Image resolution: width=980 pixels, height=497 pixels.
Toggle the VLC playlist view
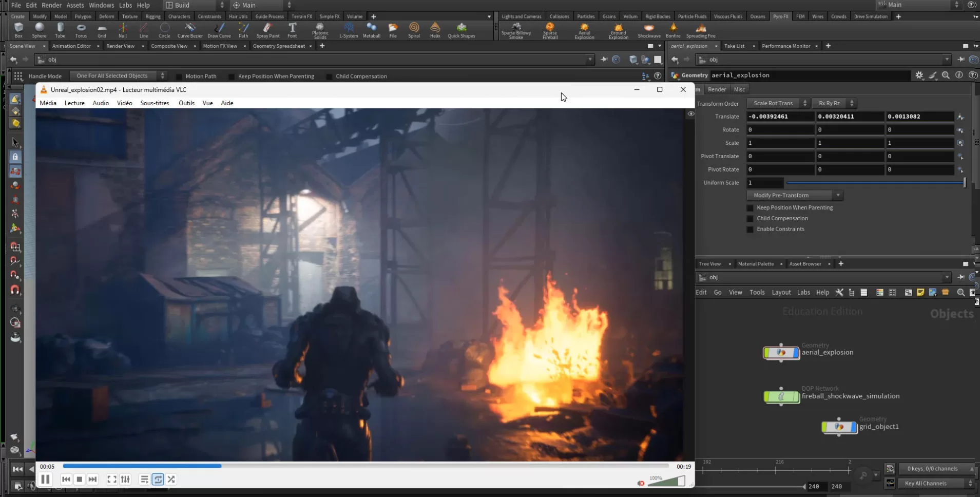tap(144, 479)
